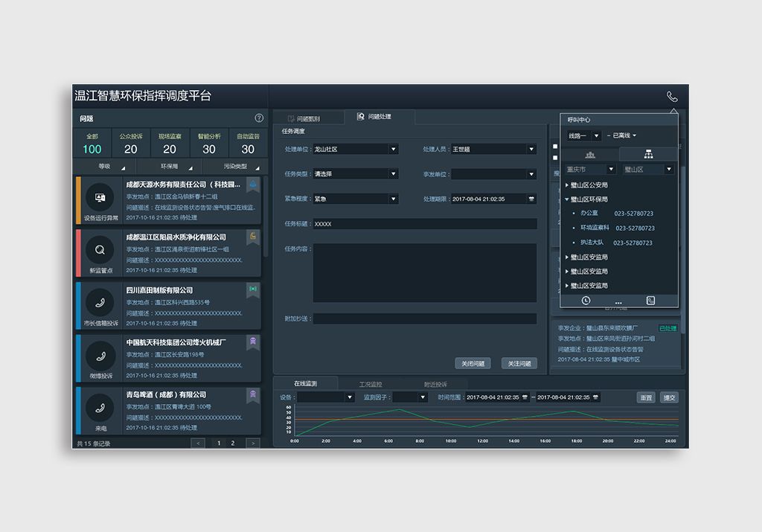
Task: Call 环境监察科 phone number
Action: tap(635, 228)
